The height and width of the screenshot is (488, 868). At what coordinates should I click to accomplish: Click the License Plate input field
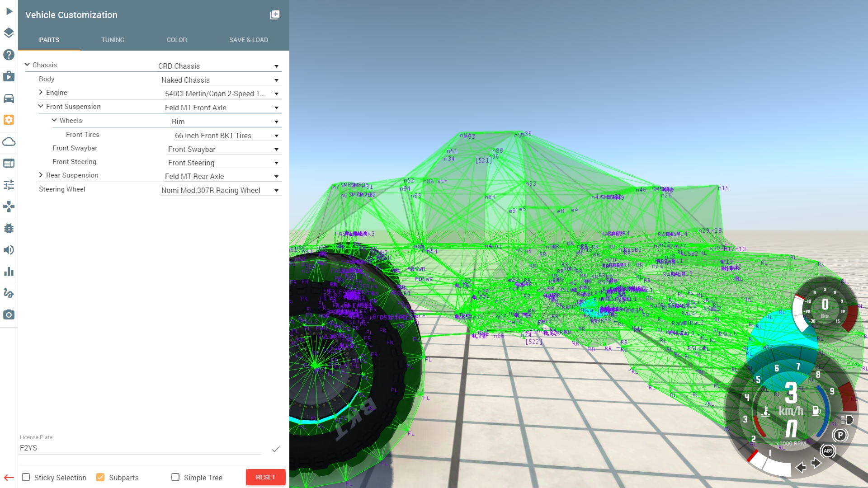pos(140,448)
